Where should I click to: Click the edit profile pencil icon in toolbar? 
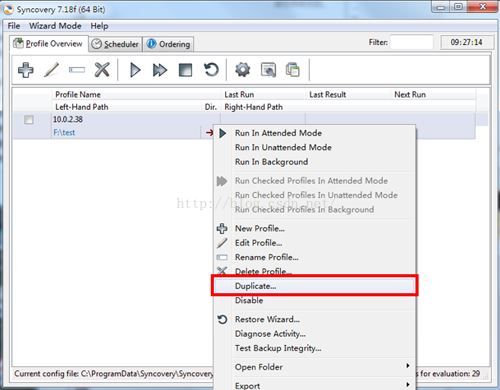point(52,70)
